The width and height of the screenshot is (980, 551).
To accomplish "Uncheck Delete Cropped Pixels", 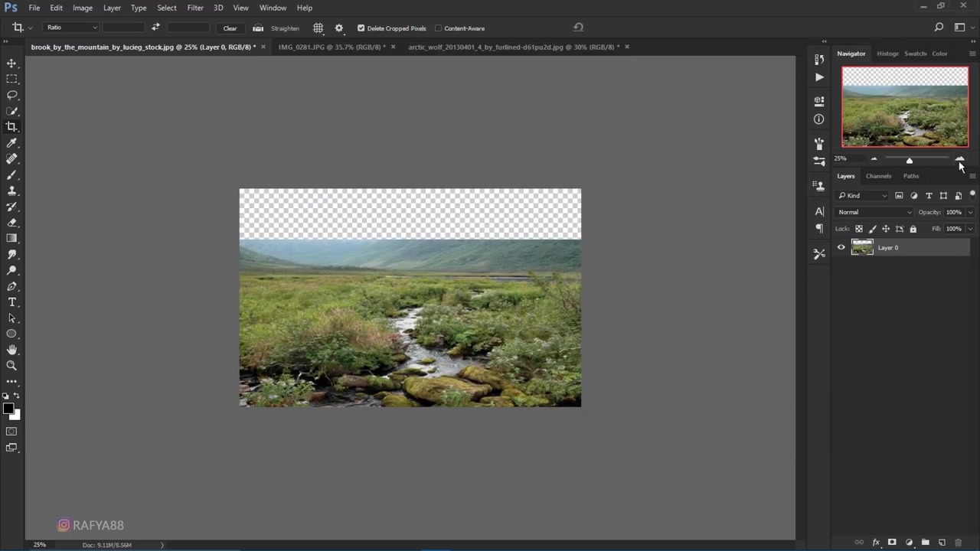I will pyautogui.click(x=361, y=28).
